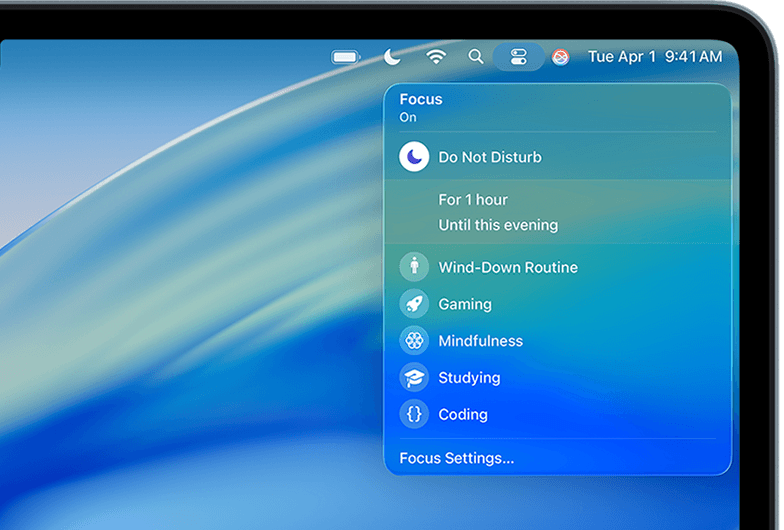The image size is (784, 530).
Task: Select the Coding focus label
Action: 463,414
